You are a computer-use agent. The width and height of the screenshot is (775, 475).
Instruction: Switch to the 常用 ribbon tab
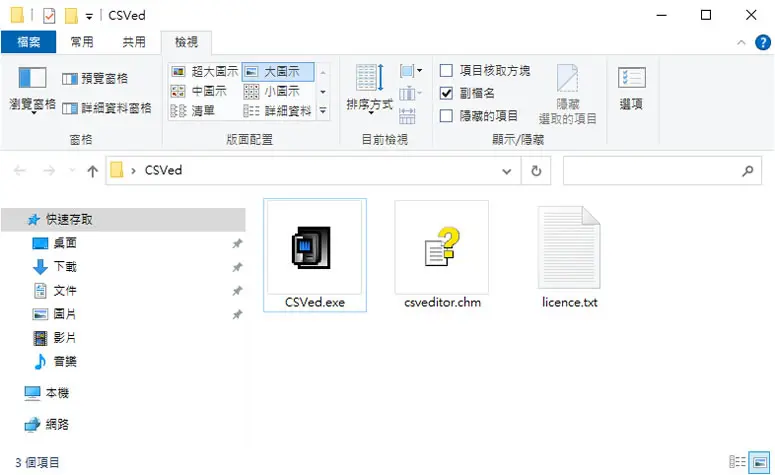[x=82, y=42]
